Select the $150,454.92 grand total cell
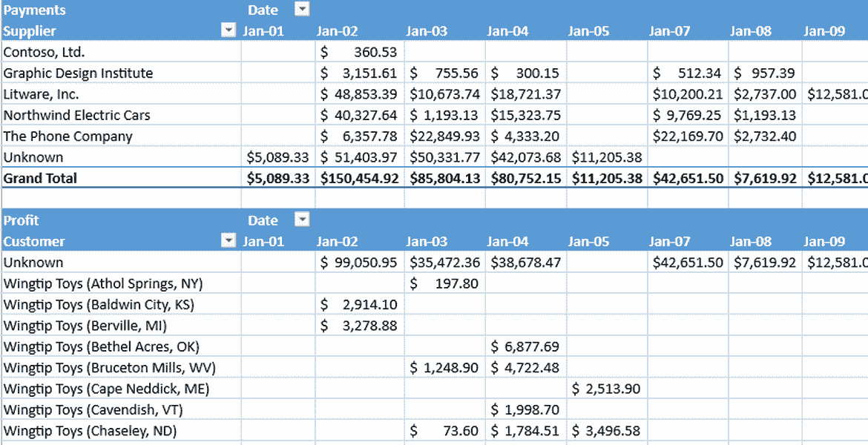 coord(360,178)
